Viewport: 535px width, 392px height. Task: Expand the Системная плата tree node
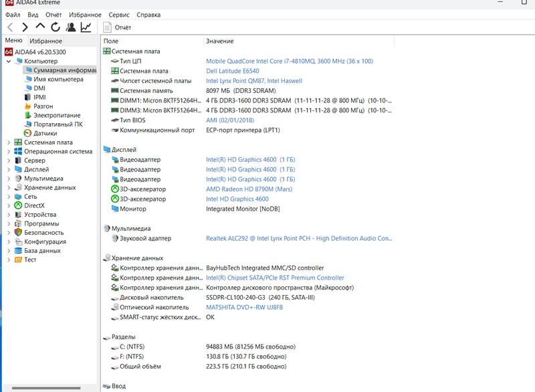[x=9, y=142]
